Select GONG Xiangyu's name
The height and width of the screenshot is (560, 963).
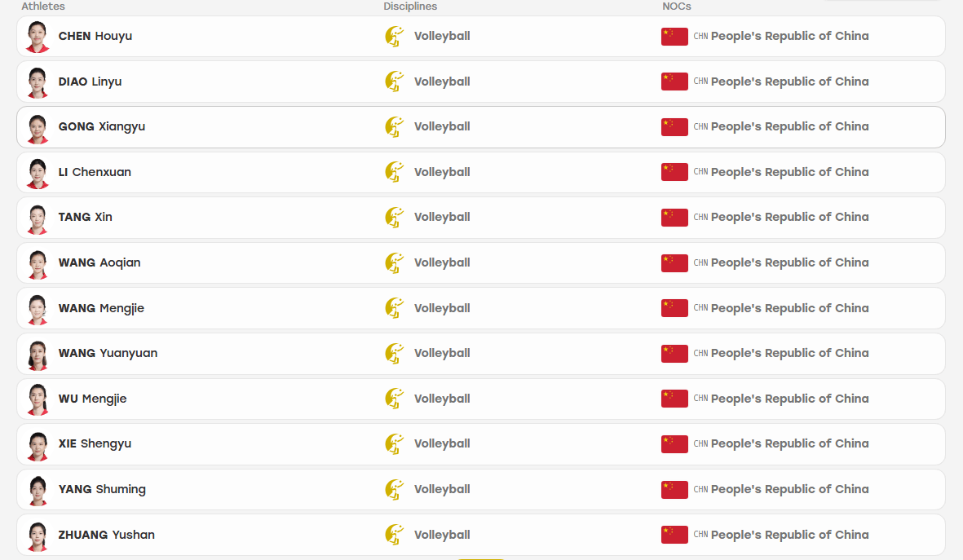click(x=102, y=126)
